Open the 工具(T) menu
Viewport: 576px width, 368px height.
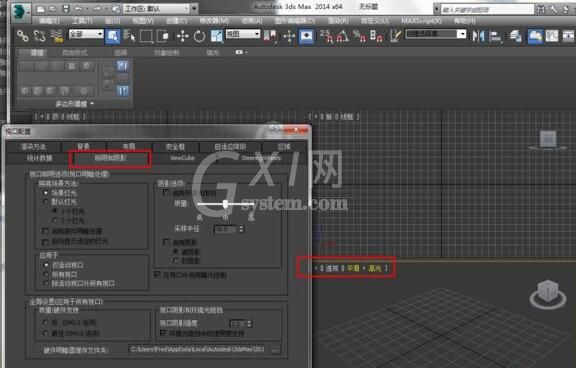82,21
